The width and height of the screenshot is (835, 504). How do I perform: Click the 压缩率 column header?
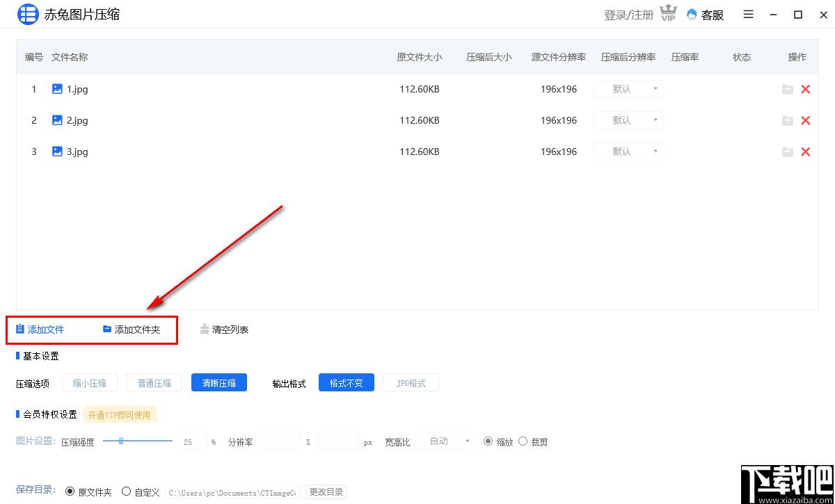click(x=685, y=57)
